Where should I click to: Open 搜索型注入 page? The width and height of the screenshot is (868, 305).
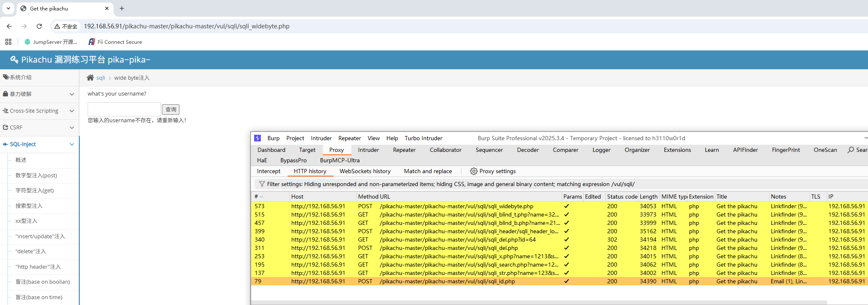tap(29, 206)
